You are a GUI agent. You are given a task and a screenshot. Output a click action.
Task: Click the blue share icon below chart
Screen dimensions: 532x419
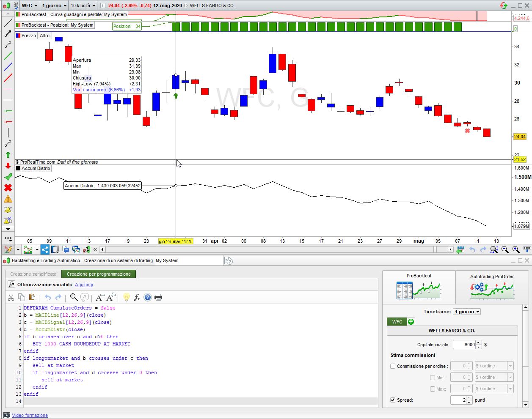tap(45, 249)
